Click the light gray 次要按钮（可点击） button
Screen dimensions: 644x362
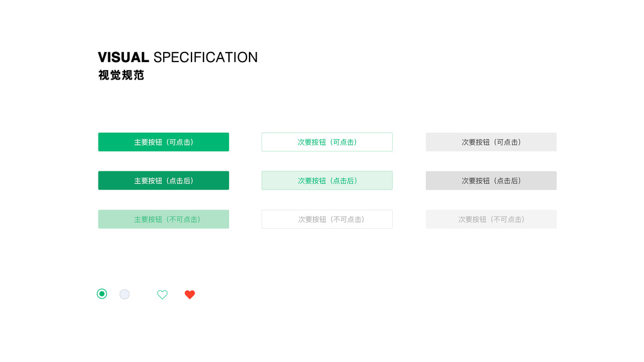(491, 142)
